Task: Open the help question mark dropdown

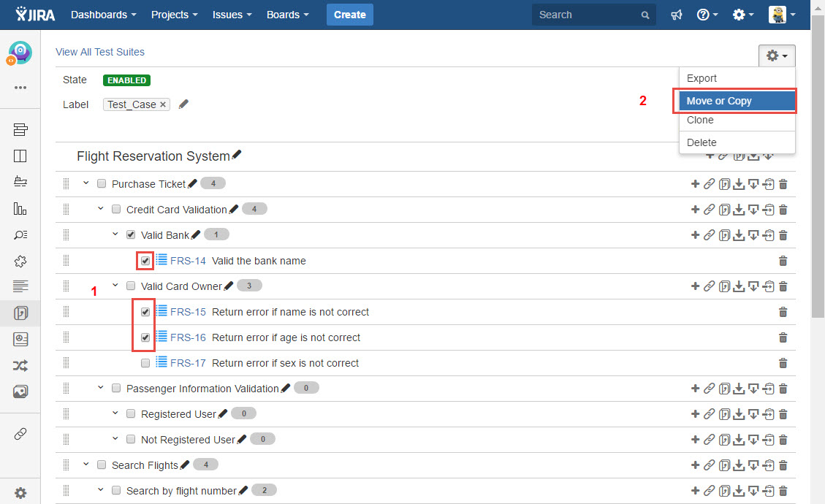Action: pyautogui.click(x=707, y=15)
